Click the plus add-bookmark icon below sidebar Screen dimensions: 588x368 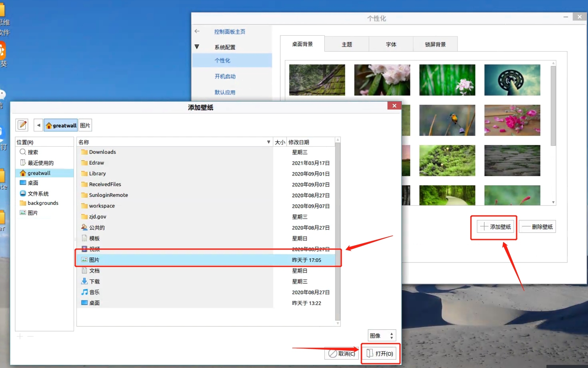pyautogui.click(x=20, y=336)
